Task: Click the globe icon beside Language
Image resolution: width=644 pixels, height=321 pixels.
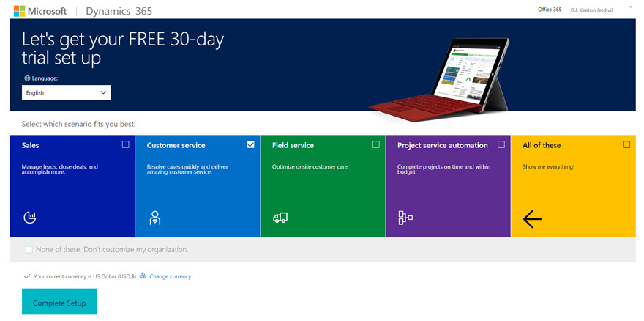Action: click(27, 78)
